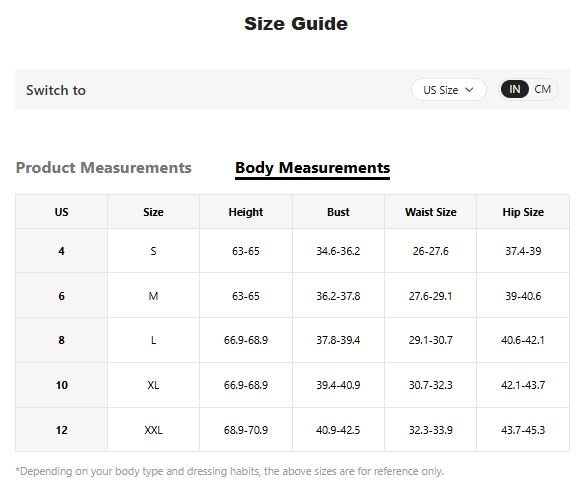585x484 pixels.
Task: Click the S size cell
Action: click(x=153, y=251)
